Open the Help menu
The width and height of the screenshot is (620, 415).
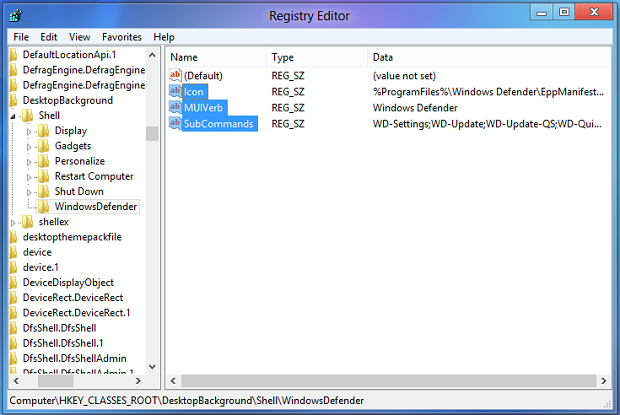164,37
